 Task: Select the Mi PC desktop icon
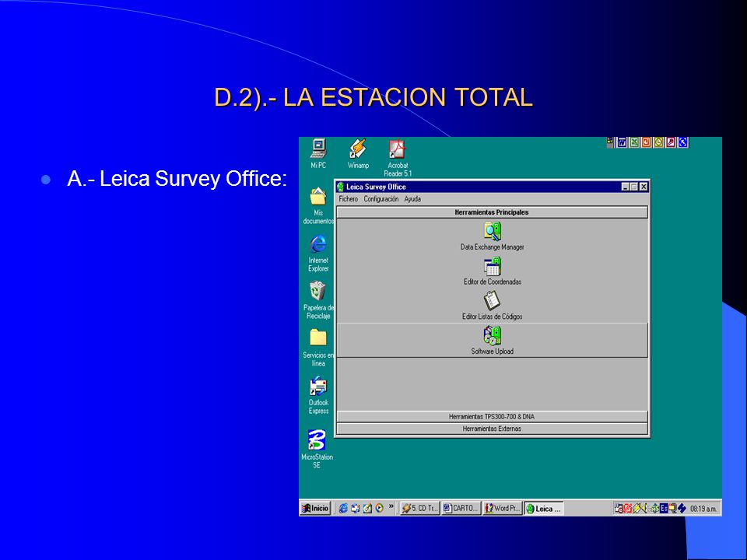[318, 153]
